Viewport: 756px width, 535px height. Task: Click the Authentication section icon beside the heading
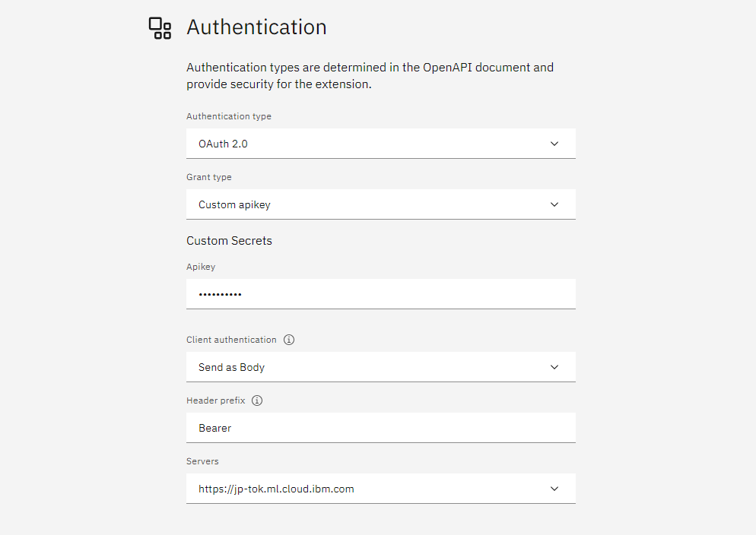point(160,28)
